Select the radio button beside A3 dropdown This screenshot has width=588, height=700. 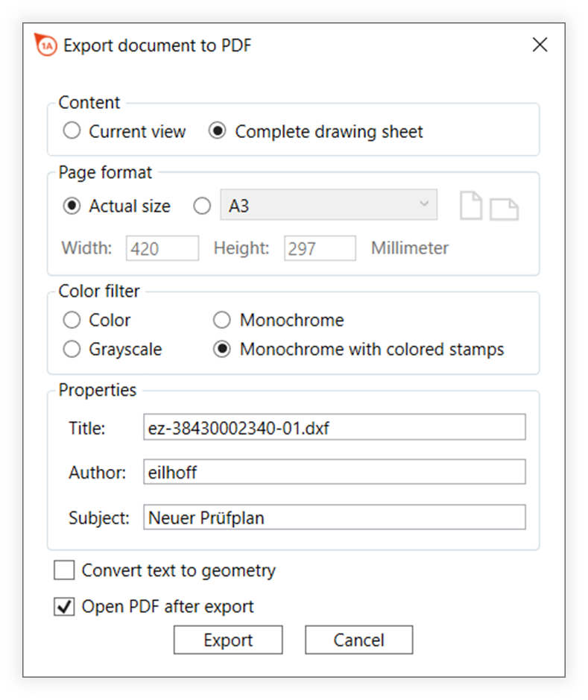[202, 206]
